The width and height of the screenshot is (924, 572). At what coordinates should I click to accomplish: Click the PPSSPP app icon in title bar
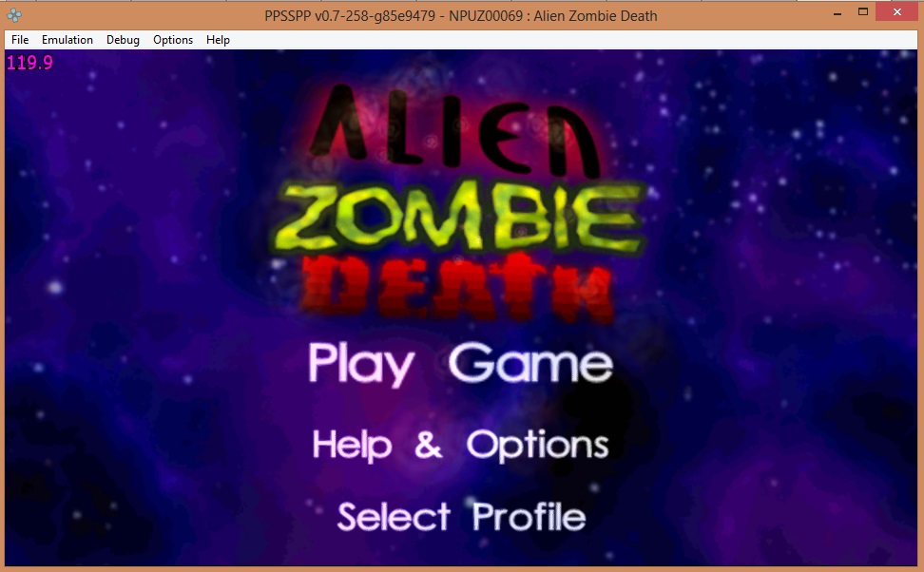point(15,15)
